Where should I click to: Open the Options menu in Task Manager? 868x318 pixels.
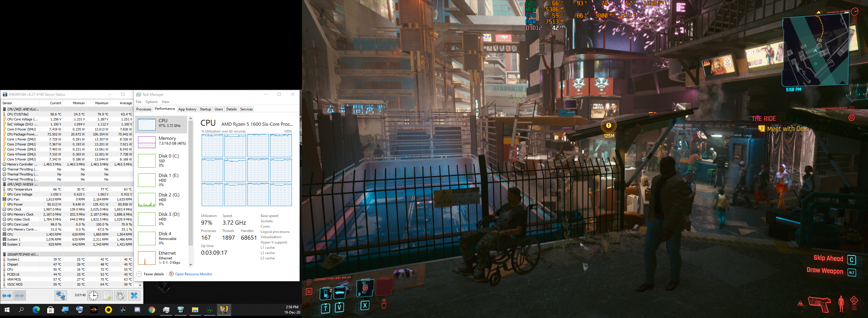(151, 102)
